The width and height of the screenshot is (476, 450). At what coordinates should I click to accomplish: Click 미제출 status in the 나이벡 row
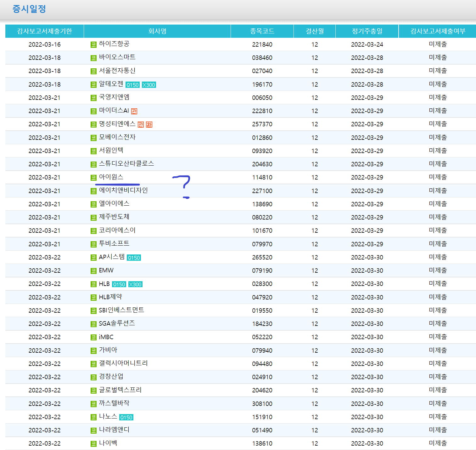coord(438,443)
